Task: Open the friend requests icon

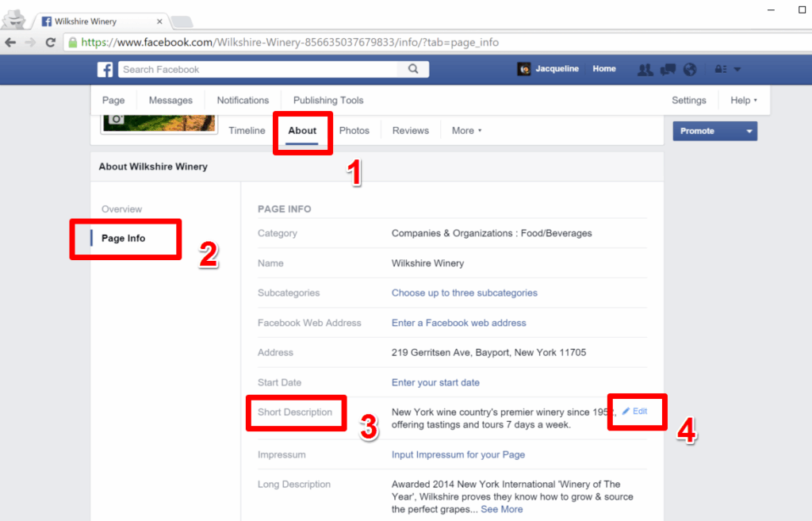Action: [x=645, y=70]
